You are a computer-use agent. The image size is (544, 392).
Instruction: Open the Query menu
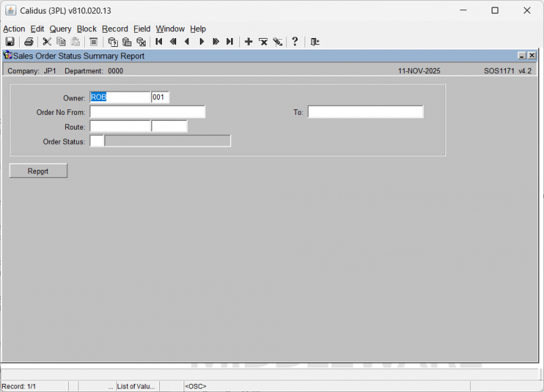[x=61, y=29]
